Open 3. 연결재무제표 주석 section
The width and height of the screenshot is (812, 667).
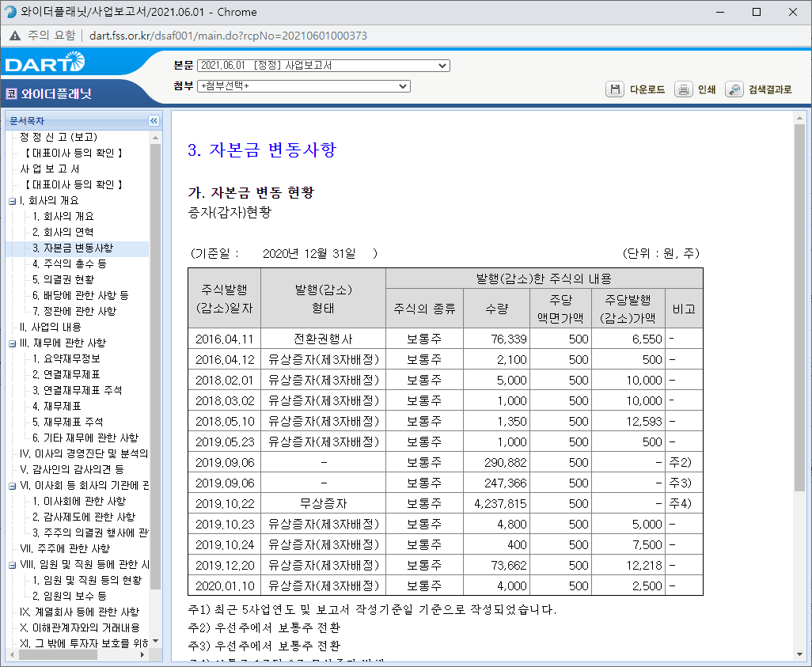point(77,390)
